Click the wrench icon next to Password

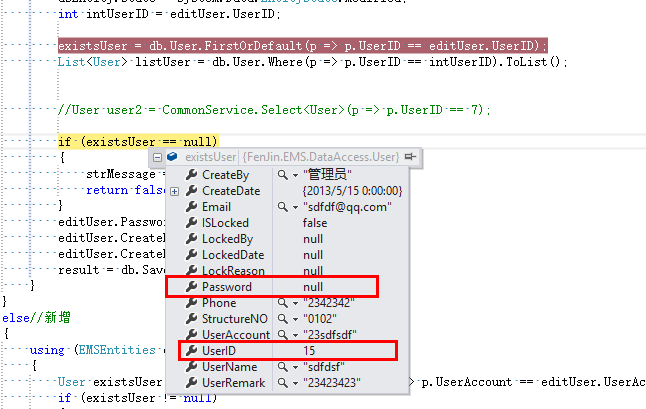point(191,287)
